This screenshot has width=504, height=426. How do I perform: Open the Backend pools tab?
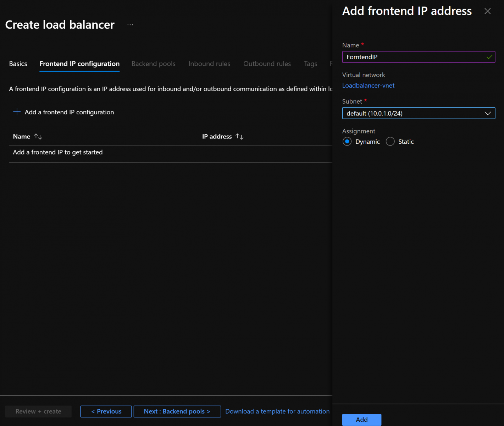(153, 64)
